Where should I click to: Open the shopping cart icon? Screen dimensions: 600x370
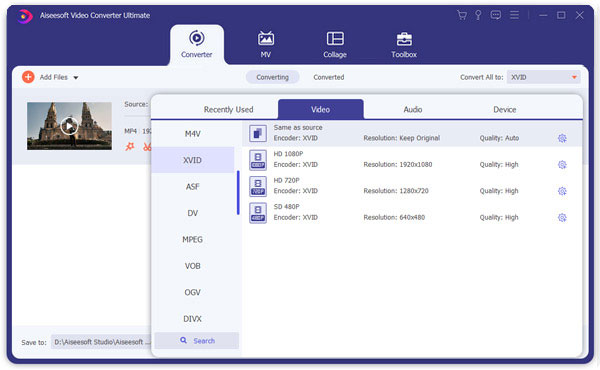(461, 15)
